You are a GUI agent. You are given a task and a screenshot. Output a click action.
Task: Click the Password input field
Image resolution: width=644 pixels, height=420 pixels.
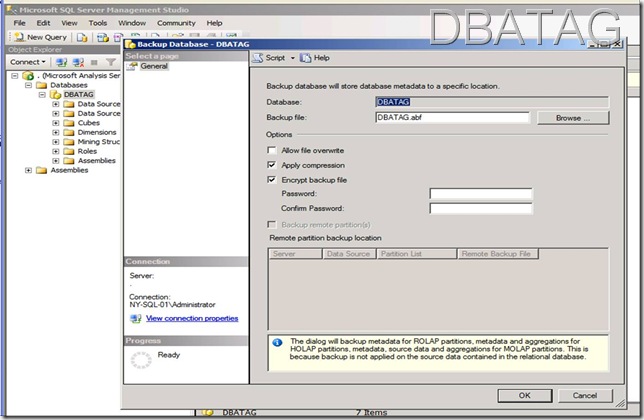tap(481, 193)
